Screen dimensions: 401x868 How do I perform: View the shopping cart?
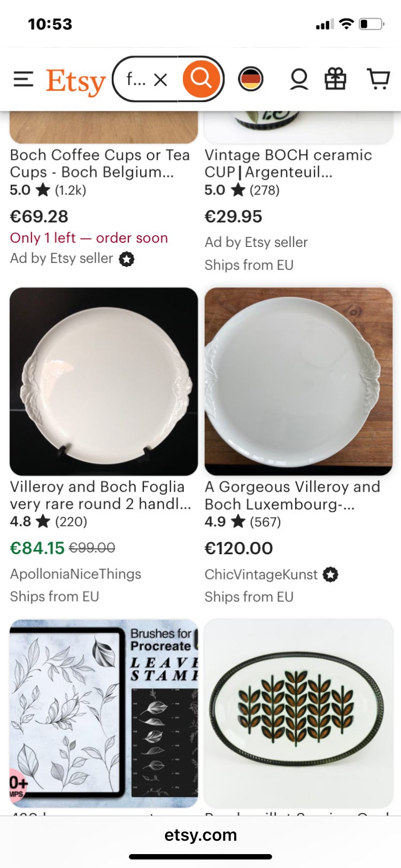point(379,80)
